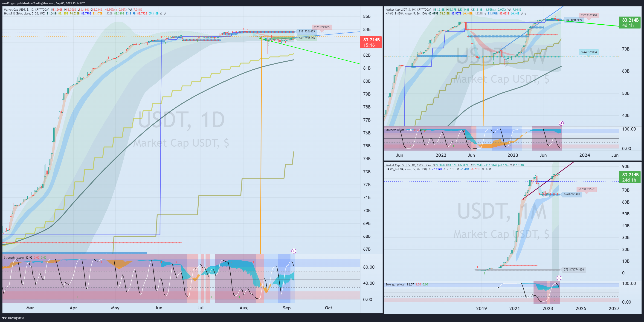
Task: Click the 66440375004 price tag
Action: 589,52
